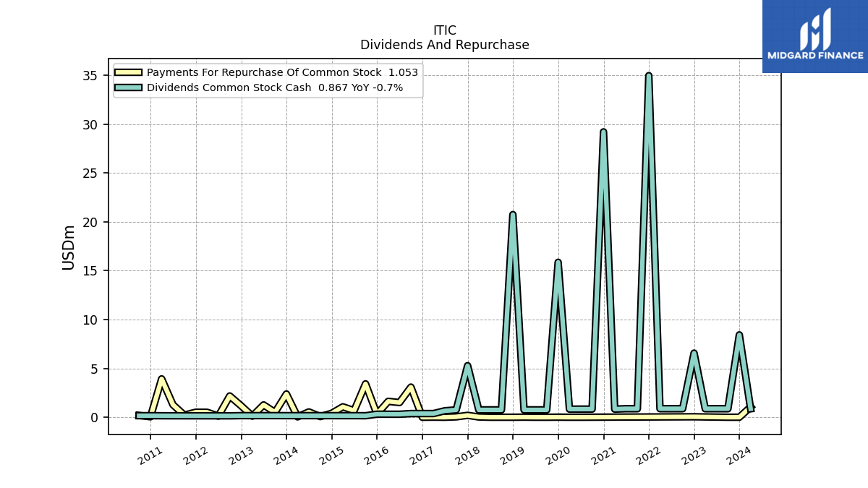The height and width of the screenshot is (488, 868).
Task: Select the 'Payments For Repurchase Of Common Stock' legend label
Action: [x=264, y=72]
